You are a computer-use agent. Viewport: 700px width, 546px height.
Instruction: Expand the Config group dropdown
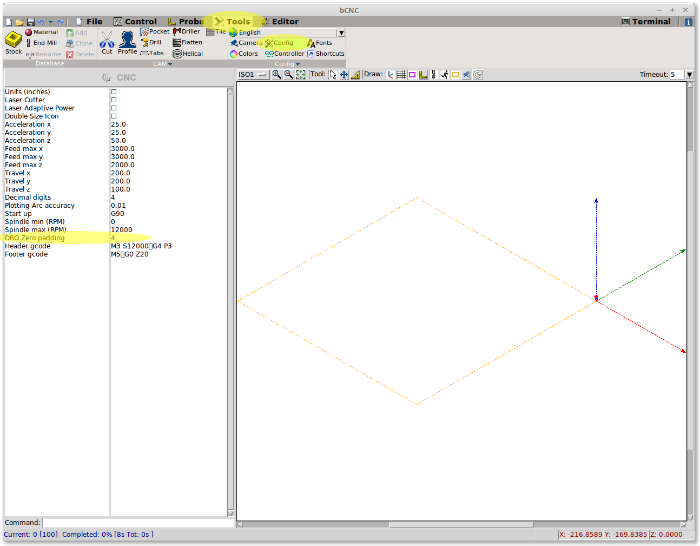[287, 64]
